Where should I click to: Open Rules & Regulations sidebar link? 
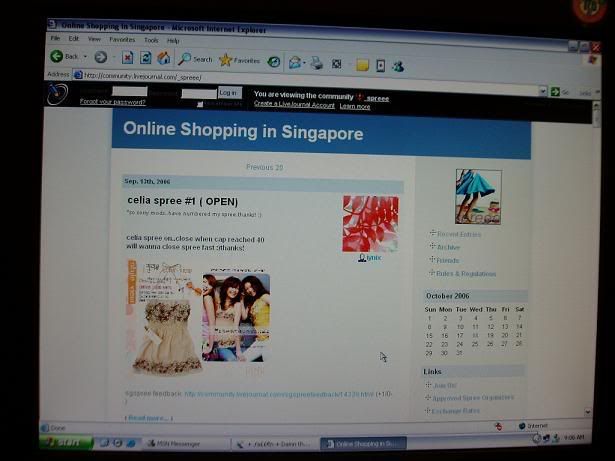(466, 273)
